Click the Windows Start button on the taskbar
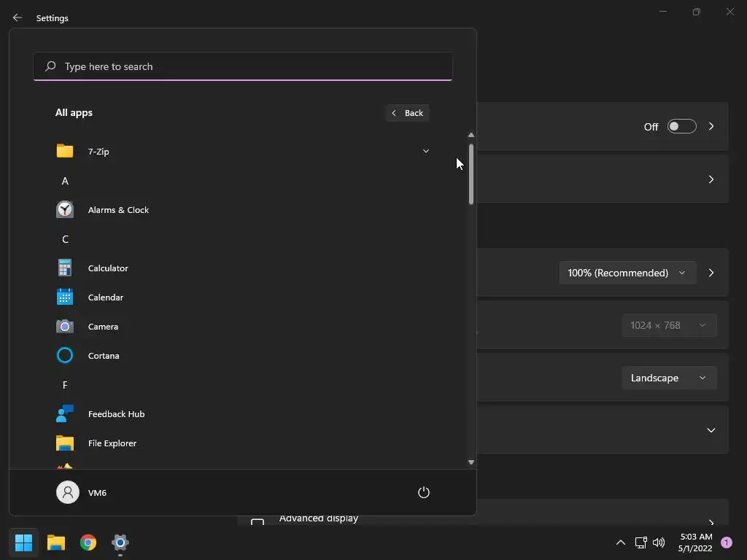Image resolution: width=747 pixels, height=560 pixels. pos(23,542)
